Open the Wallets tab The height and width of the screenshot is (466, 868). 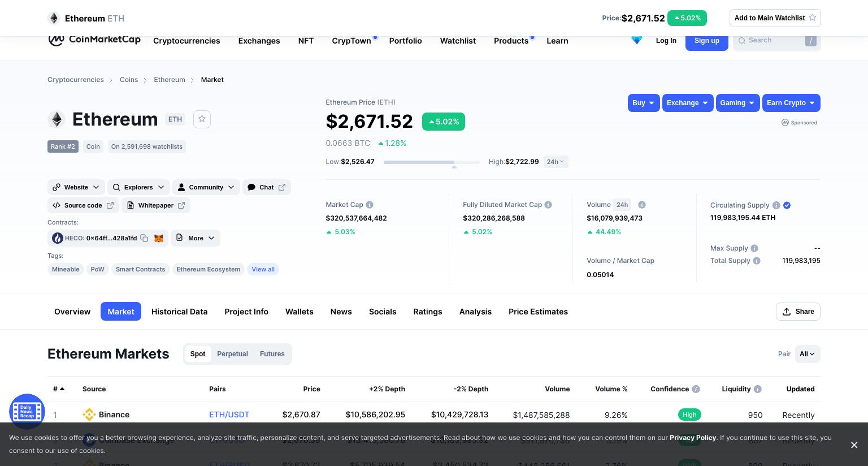tap(300, 312)
